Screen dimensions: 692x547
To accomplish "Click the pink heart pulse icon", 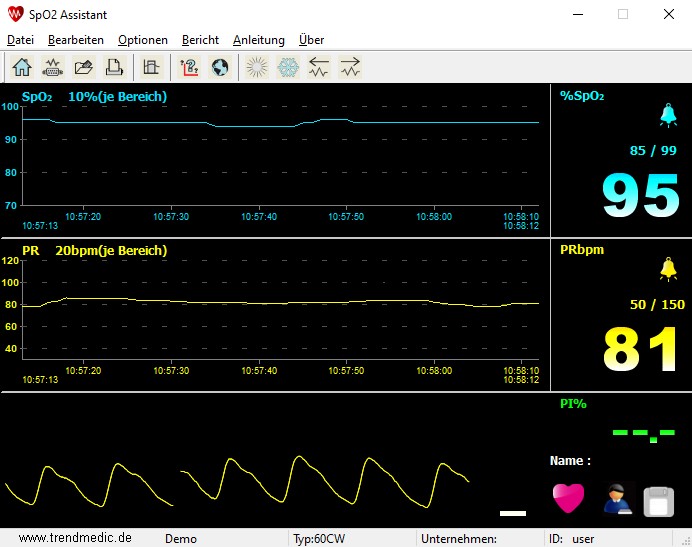I will coord(568,498).
